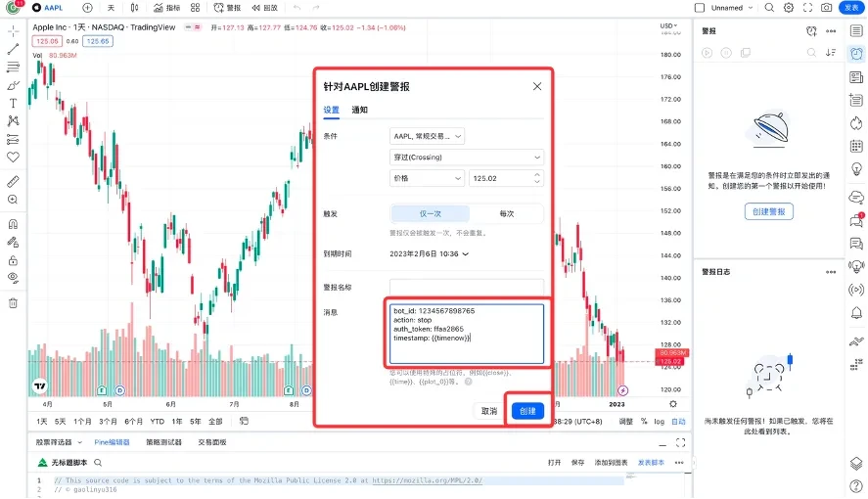
Task: Expand the expiration date 2023年2月6日 selector
Action: pyautogui.click(x=429, y=254)
